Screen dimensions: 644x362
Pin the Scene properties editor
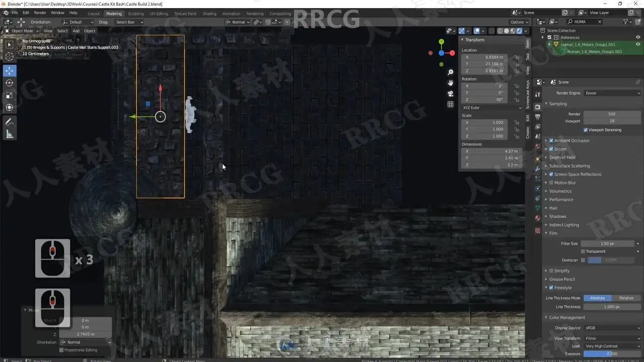coord(638,82)
